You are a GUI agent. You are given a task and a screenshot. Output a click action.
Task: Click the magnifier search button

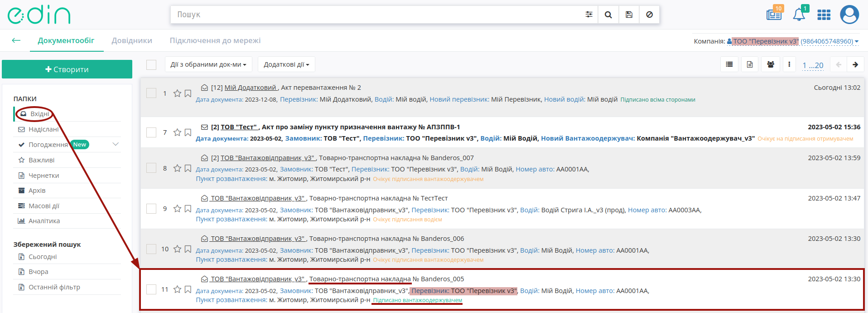[x=608, y=15]
